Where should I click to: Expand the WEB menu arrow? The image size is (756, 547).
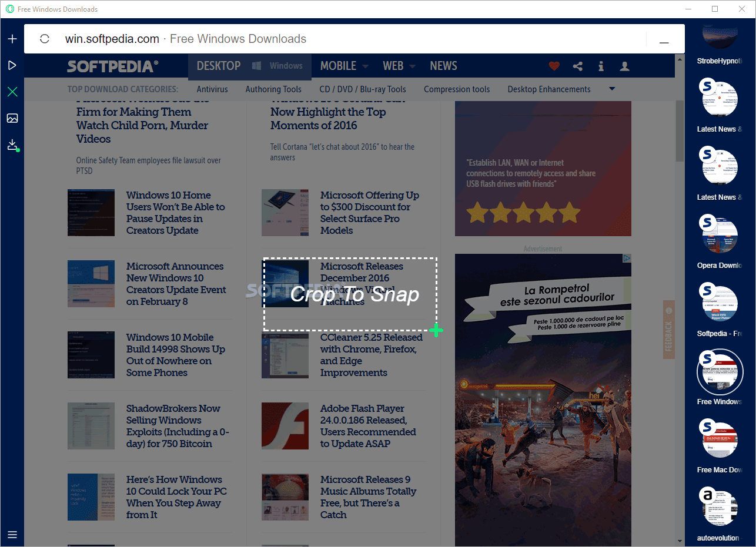click(413, 66)
